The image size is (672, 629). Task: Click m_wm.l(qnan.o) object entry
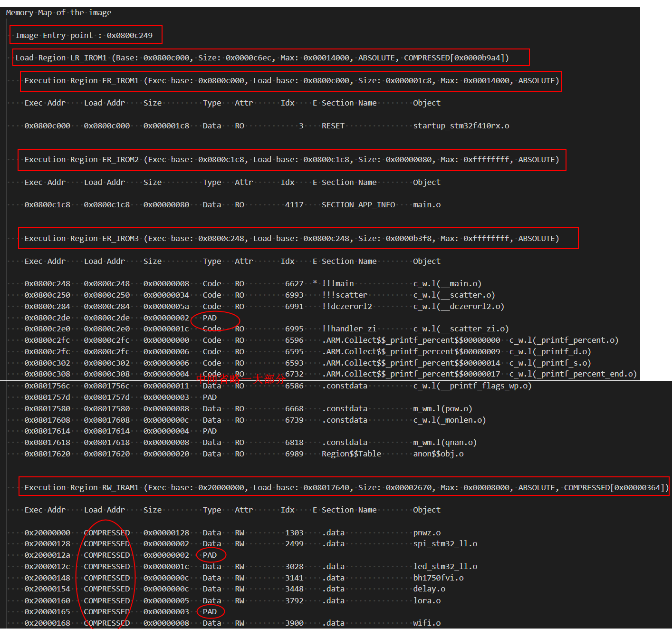coord(445,443)
